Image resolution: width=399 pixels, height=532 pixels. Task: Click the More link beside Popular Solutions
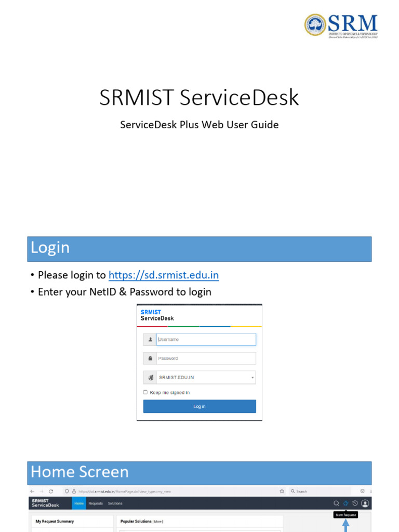pos(158,522)
